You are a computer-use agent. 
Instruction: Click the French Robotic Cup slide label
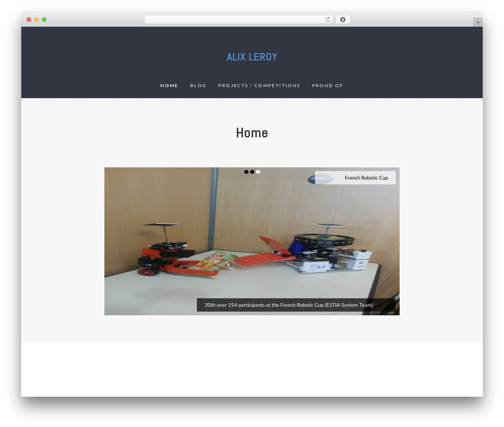point(355,178)
